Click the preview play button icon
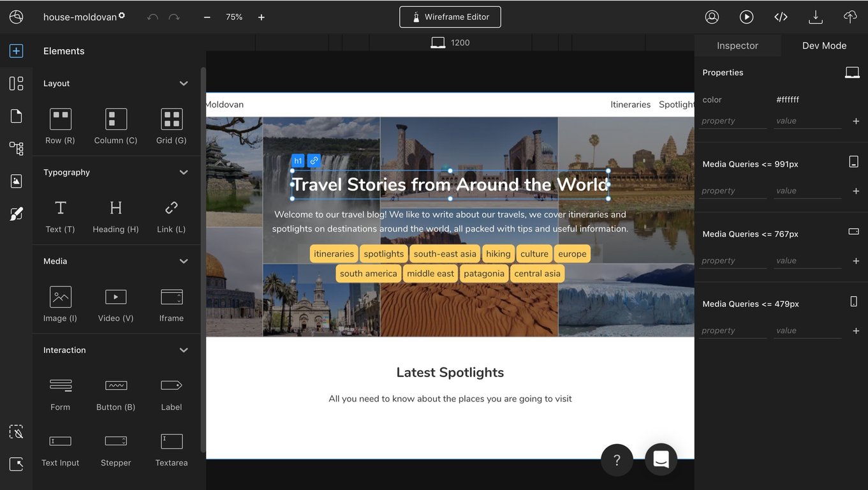Viewport: 868px width, 490px height. 746,17
